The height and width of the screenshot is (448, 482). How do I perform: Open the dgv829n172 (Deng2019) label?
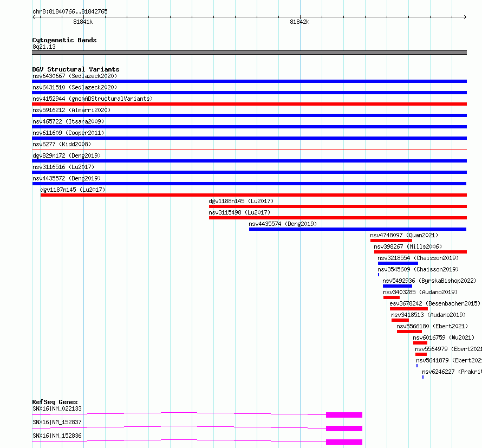[x=67, y=155]
